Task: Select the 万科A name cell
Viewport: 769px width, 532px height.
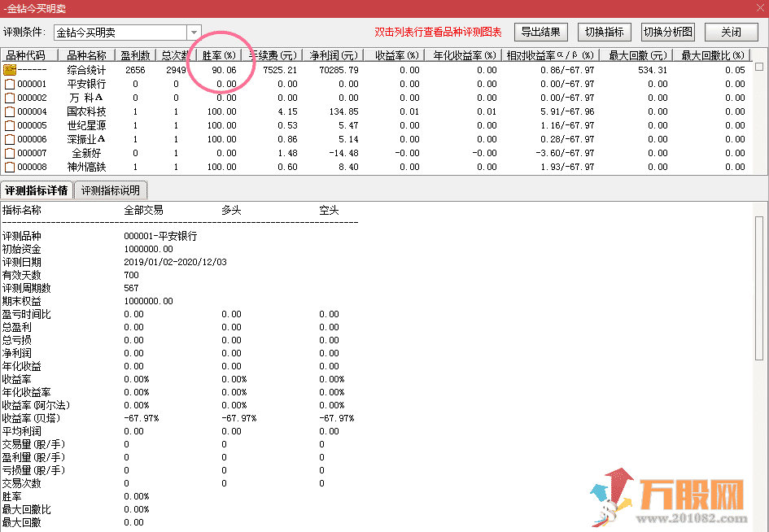Action: 86,98
